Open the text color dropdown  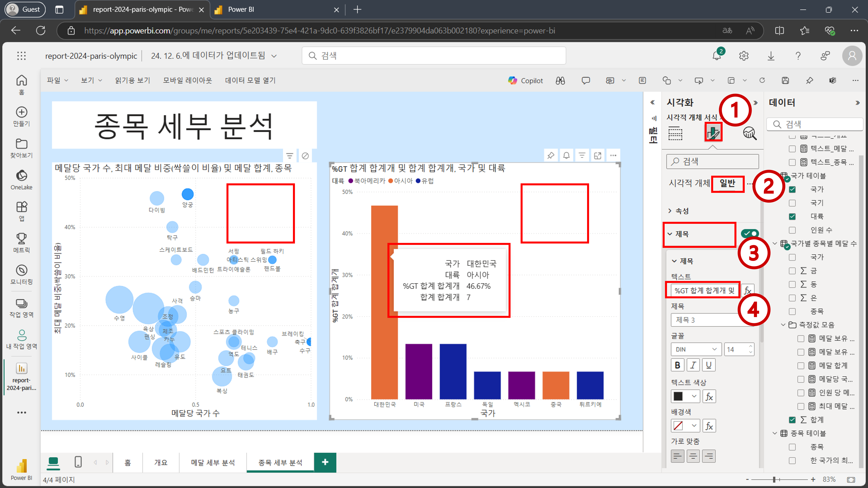coord(694,396)
